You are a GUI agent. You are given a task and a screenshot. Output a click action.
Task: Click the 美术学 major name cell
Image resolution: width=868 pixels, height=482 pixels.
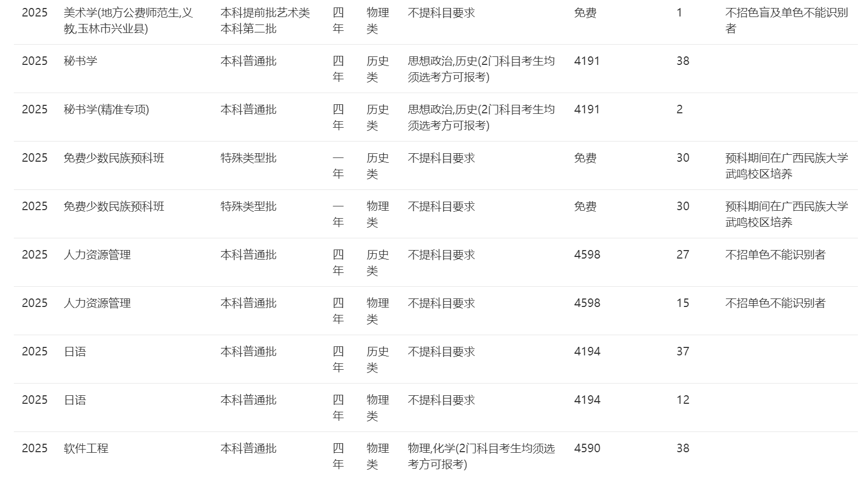point(128,20)
